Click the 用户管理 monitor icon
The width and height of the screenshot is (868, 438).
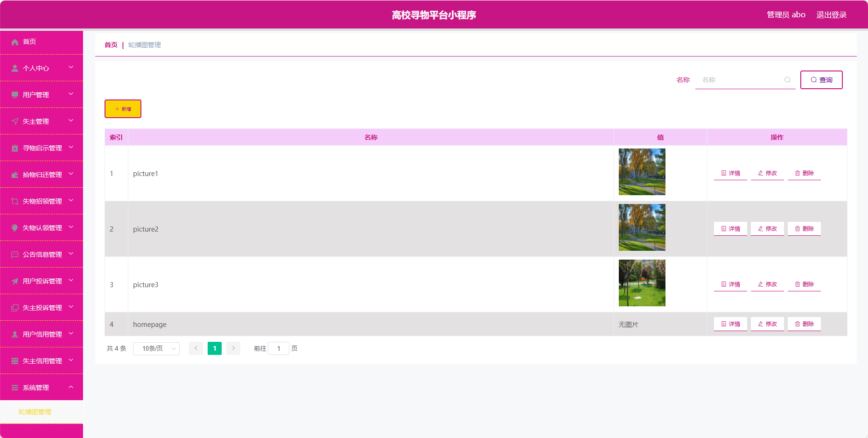coord(15,95)
